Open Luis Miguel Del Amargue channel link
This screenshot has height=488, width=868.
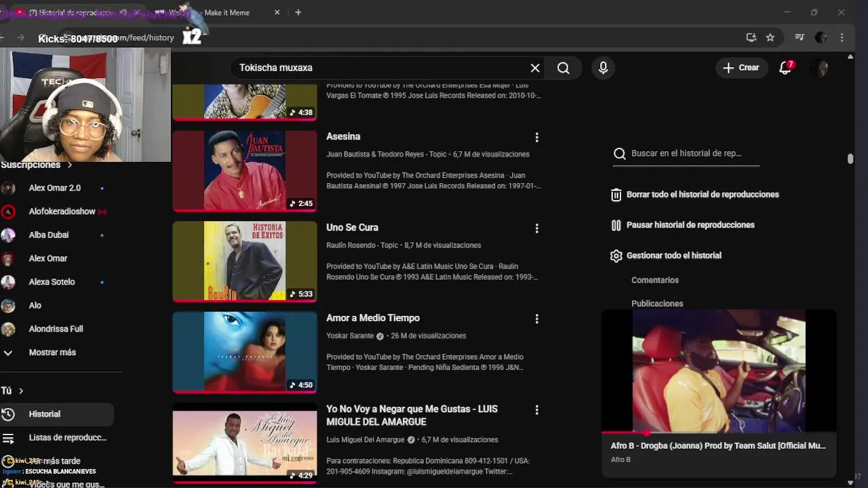coord(365,440)
